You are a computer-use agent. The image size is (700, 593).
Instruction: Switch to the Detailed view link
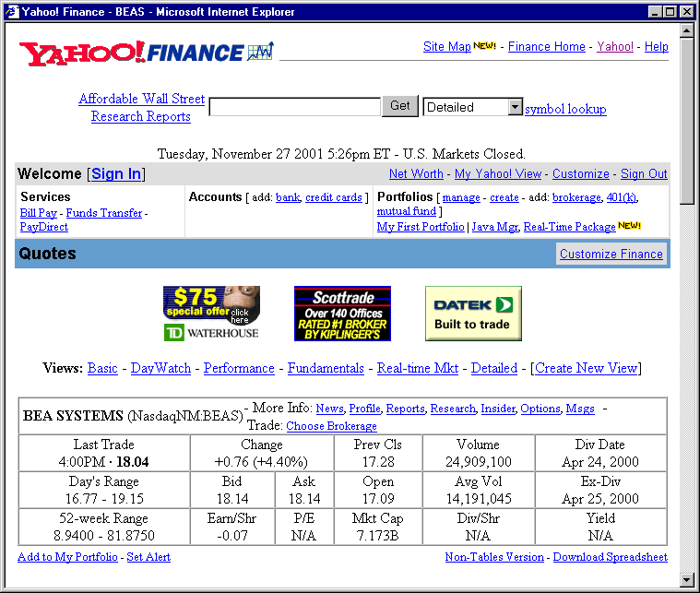[494, 368]
